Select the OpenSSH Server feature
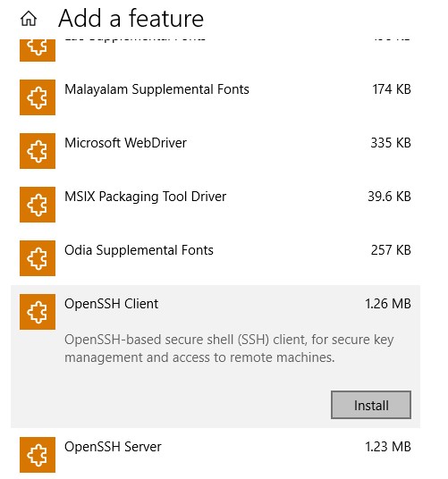 216,454
